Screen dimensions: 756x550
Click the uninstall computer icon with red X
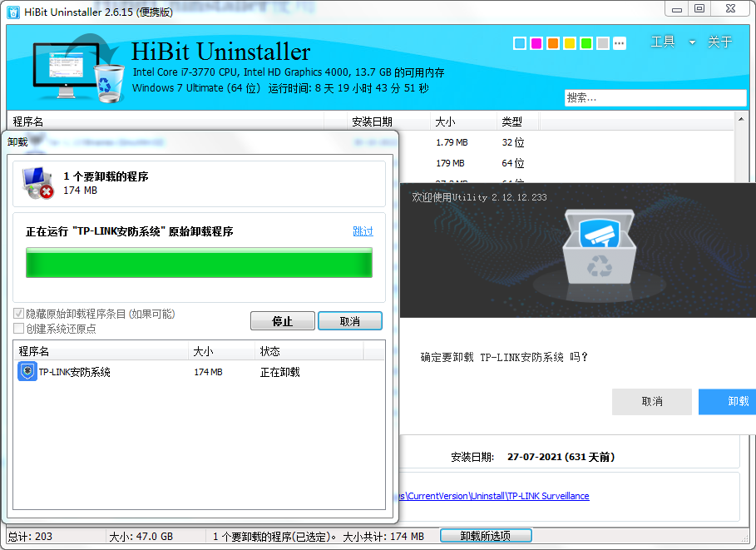[x=37, y=182]
